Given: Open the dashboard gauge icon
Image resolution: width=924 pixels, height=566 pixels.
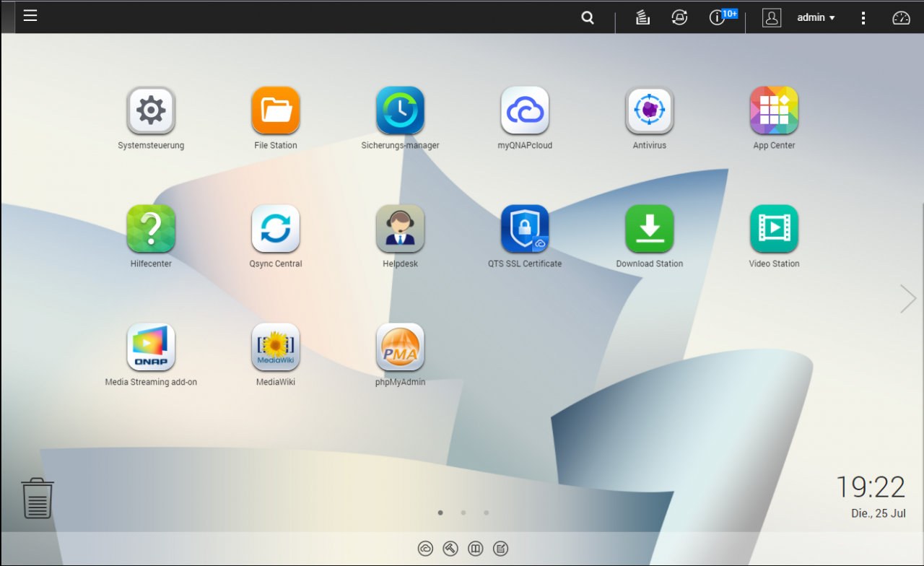Looking at the screenshot, I should point(902,18).
